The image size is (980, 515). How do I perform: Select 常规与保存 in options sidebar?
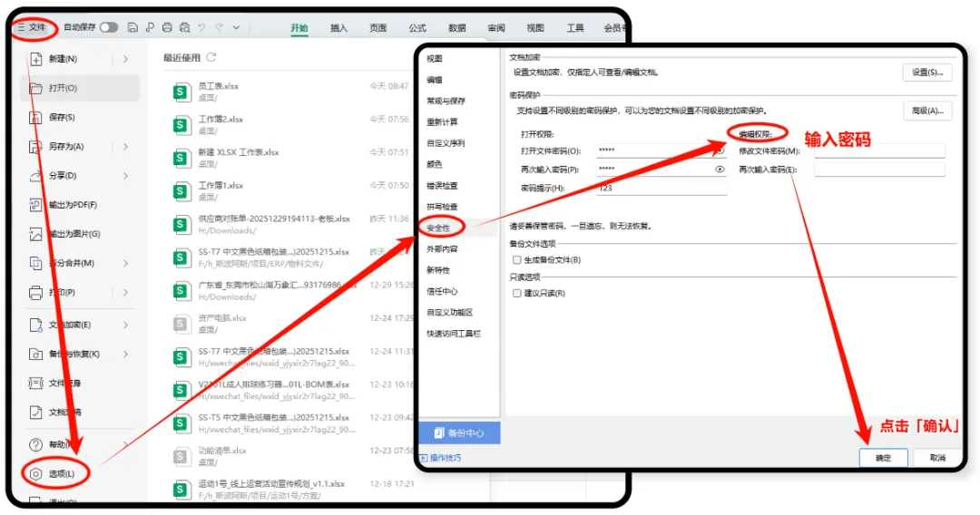tap(446, 101)
